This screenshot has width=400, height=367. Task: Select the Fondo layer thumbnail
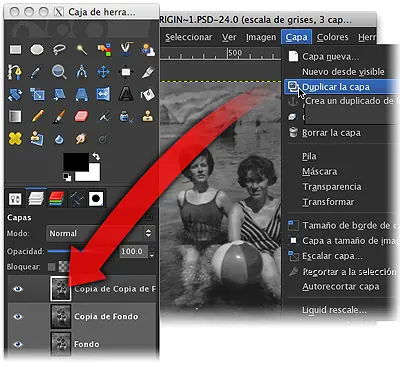(61, 343)
